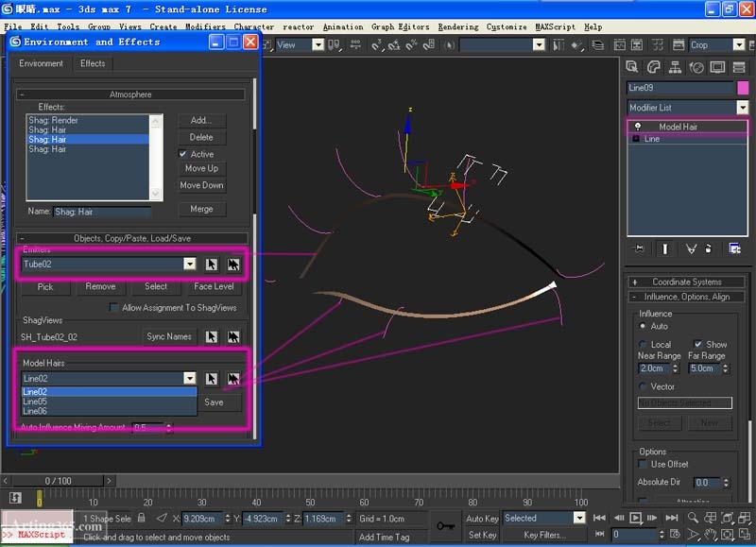Click the Pin Stack icon
Image resolution: width=756 pixels, height=547 pixels.
click(640, 248)
